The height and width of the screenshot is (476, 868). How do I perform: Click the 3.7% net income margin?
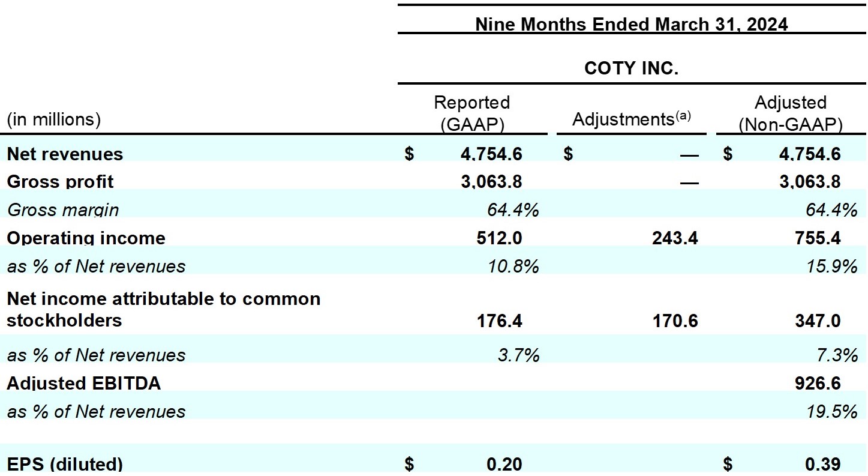click(x=518, y=355)
